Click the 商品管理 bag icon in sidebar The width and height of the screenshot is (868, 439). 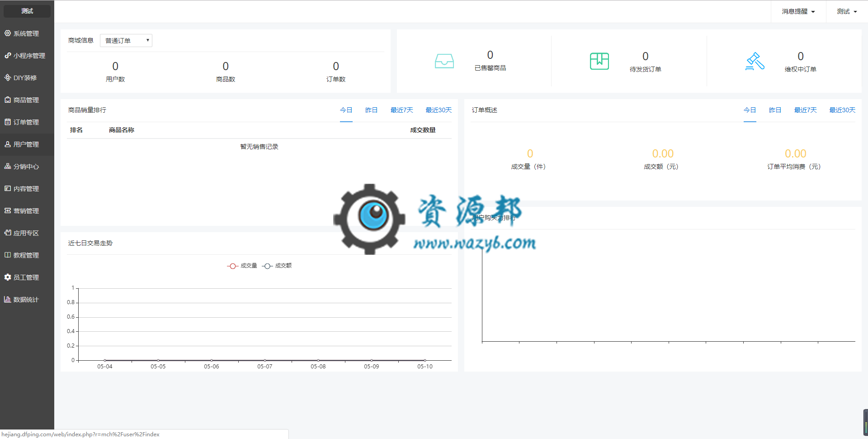pos(8,100)
